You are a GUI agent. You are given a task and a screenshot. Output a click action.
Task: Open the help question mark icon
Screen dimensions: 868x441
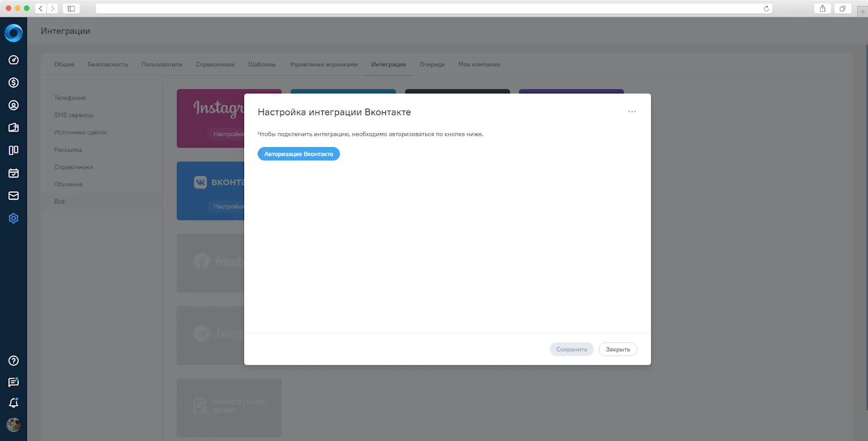tap(14, 361)
